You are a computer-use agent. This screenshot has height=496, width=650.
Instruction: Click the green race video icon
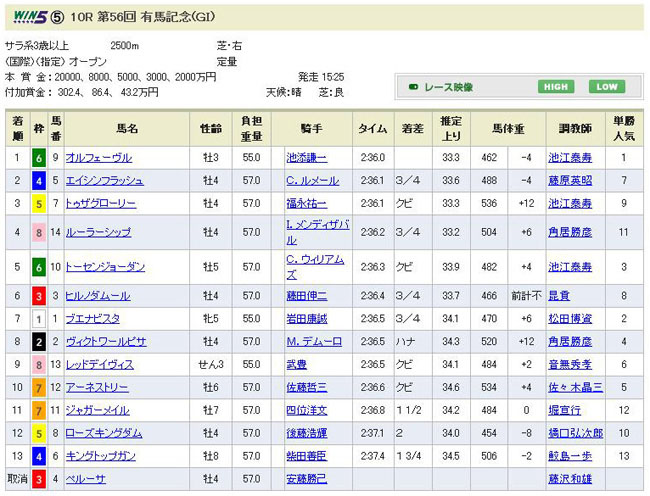tap(411, 87)
